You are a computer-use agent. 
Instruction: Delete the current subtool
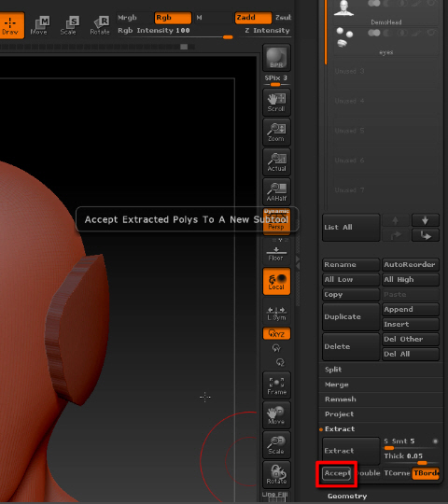click(x=351, y=346)
